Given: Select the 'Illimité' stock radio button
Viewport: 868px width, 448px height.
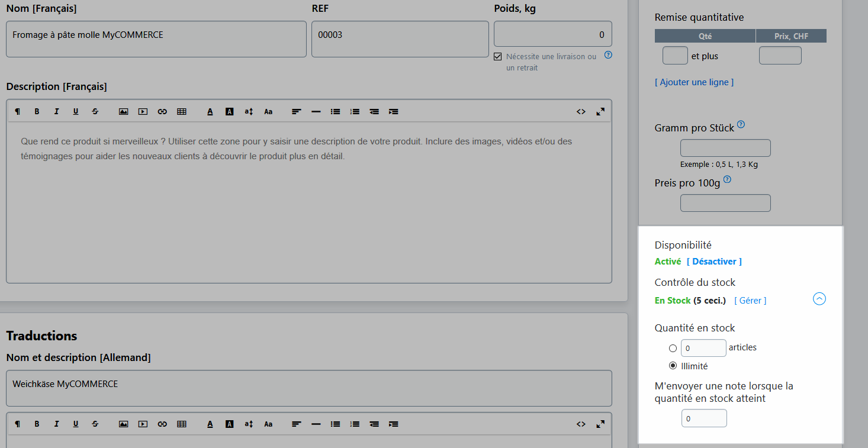Looking at the screenshot, I should [x=673, y=366].
